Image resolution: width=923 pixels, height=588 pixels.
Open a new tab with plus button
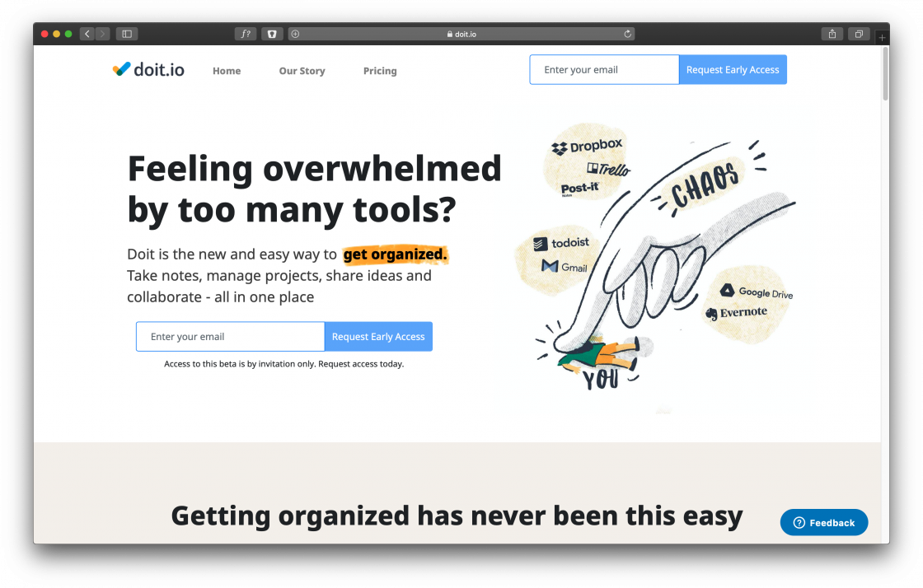pyautogui.click(x=883, y=38)
